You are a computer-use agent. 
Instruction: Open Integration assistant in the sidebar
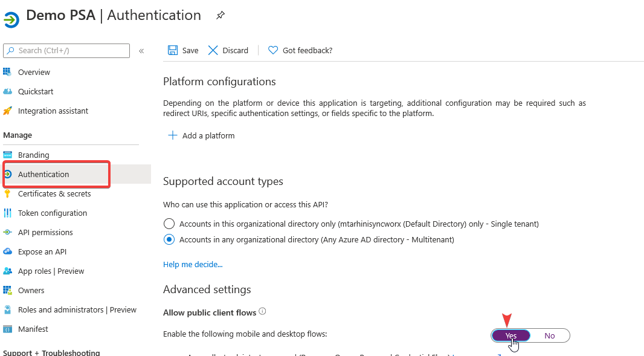point(53,111)
